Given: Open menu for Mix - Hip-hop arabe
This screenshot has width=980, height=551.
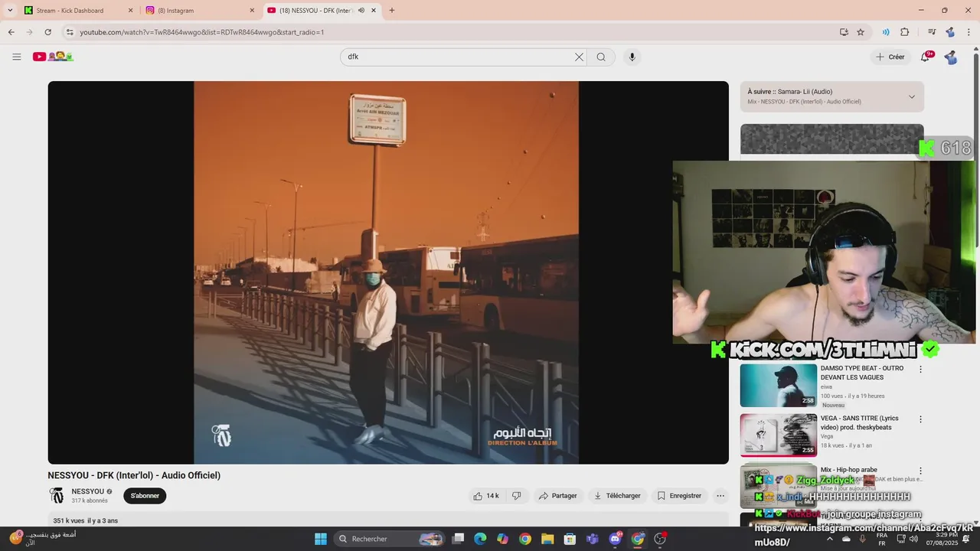Looking at the screenshot, I should (920, 471).
